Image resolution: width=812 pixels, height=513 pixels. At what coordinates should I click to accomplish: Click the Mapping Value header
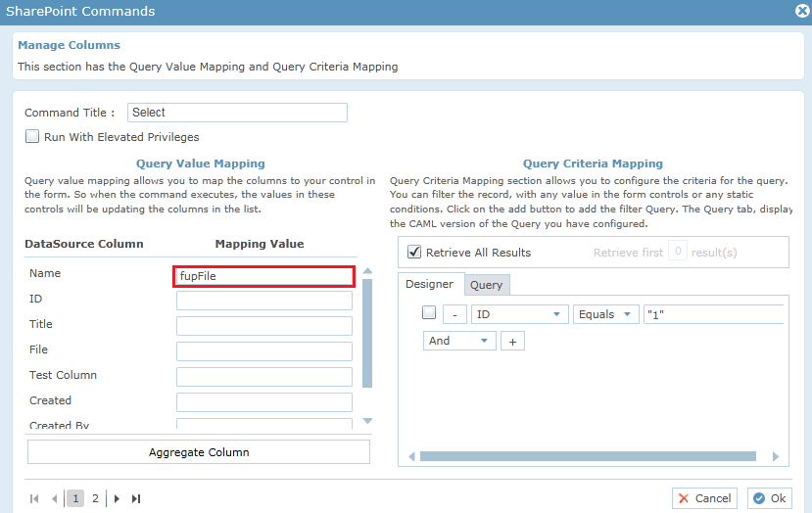pos(260,244)
